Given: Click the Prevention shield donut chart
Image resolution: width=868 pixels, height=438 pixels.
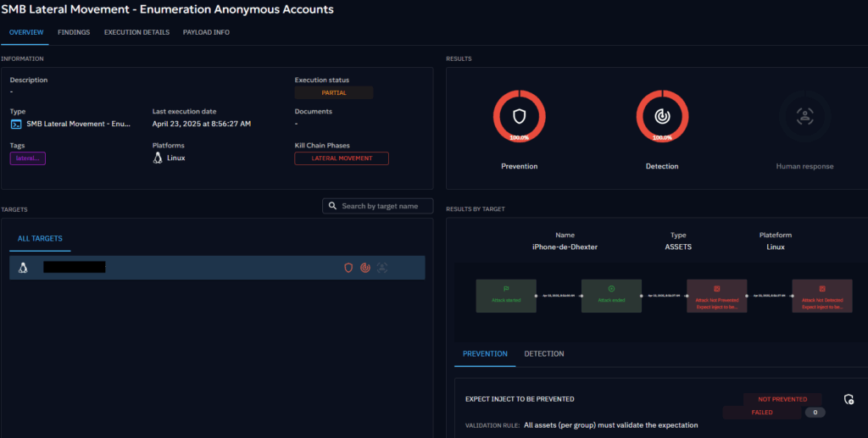Looking at the screenshot, I should tap(519, 117).
